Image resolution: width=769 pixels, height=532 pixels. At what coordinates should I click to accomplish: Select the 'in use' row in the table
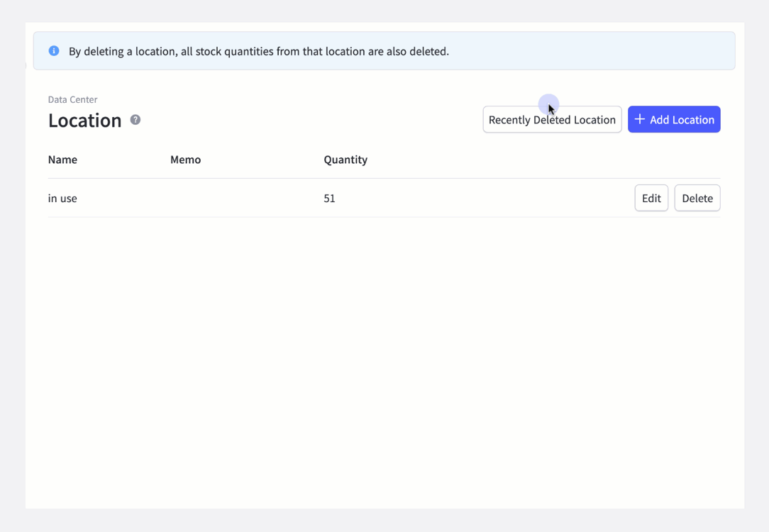pos(62,198)
